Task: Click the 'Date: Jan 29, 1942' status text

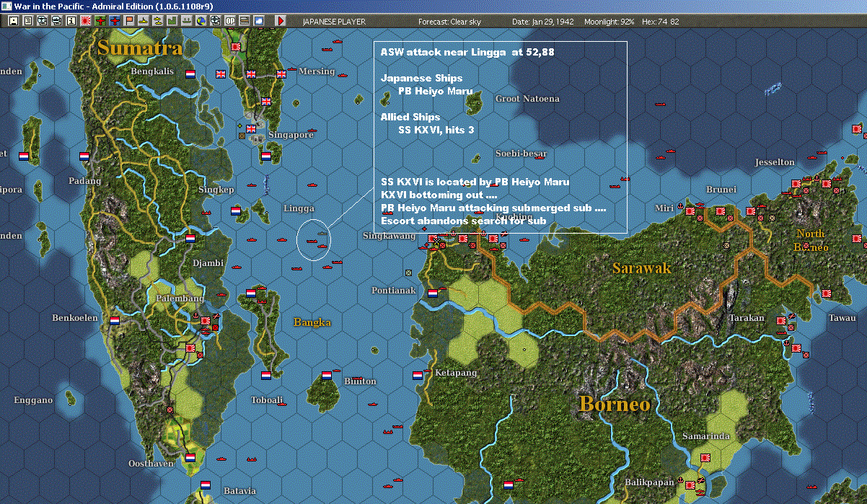Action: pyautogui.click(x=543, y=22)
